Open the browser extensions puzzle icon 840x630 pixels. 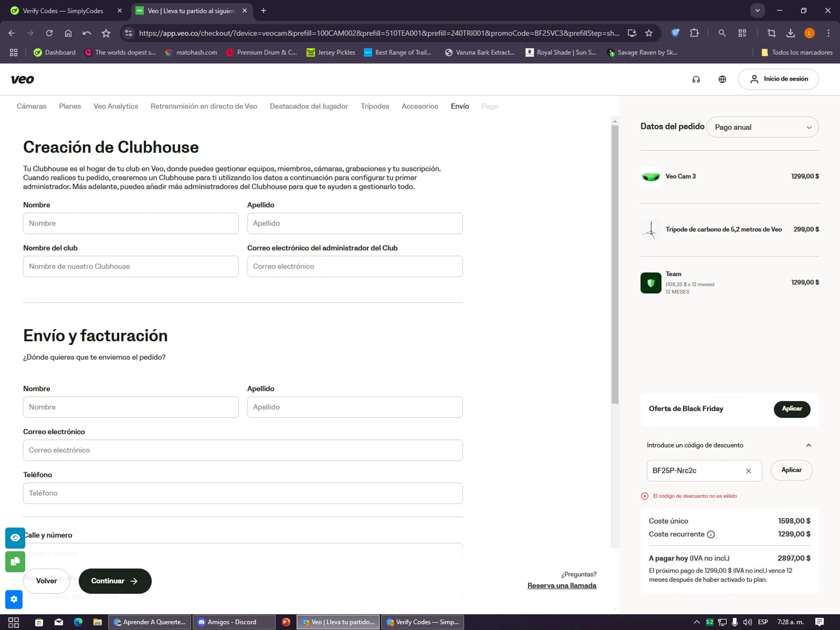(694, 33)
